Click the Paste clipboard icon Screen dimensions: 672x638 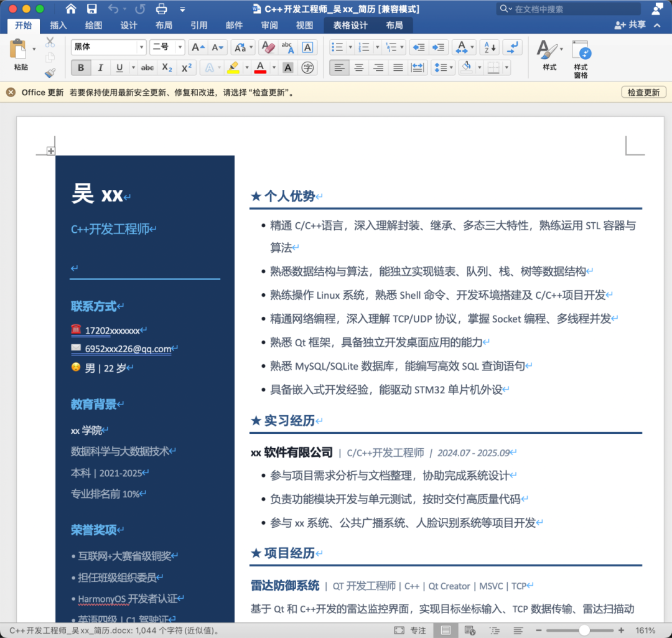point(18,49)
